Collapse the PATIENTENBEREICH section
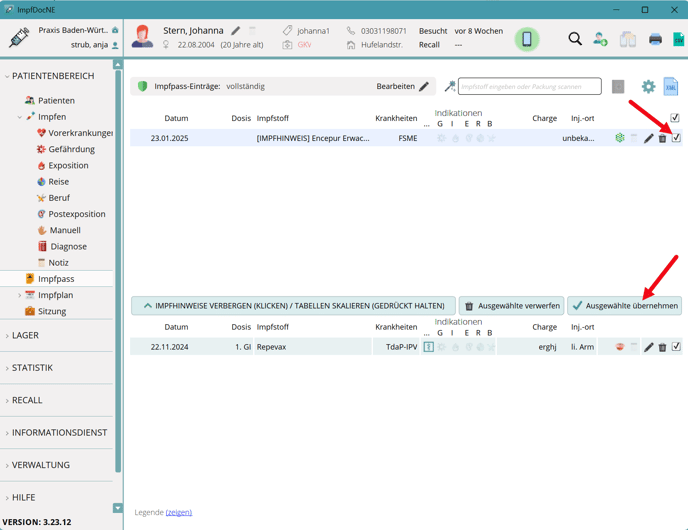The width and height of the screenshot is (688, 530). 7,76
